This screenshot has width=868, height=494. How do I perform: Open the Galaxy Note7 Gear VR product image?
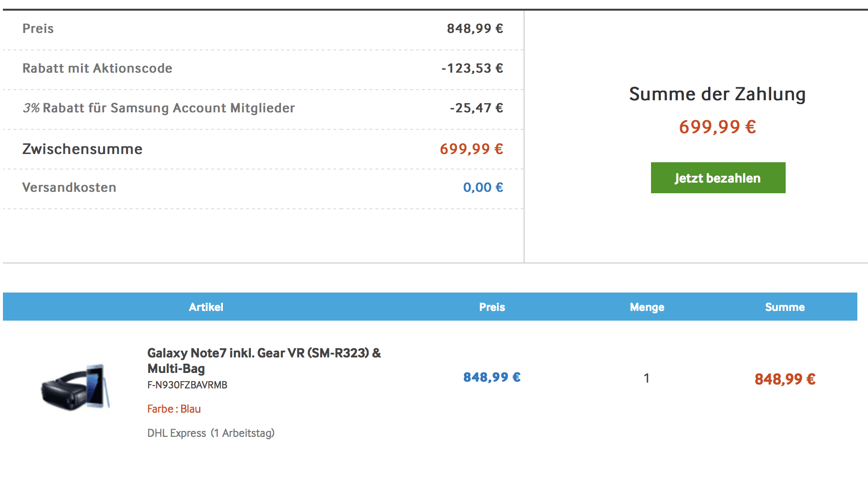pyautogui.click(x=76, y=387)
